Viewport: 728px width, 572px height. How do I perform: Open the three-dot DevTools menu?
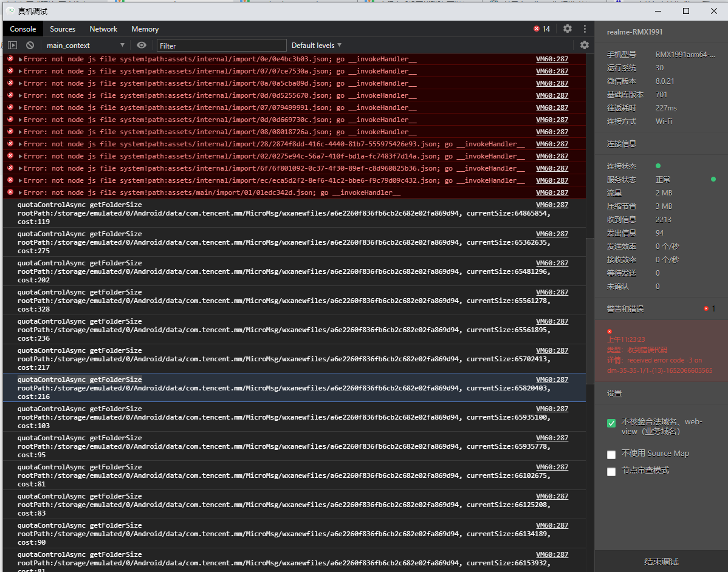coord(585,29)
